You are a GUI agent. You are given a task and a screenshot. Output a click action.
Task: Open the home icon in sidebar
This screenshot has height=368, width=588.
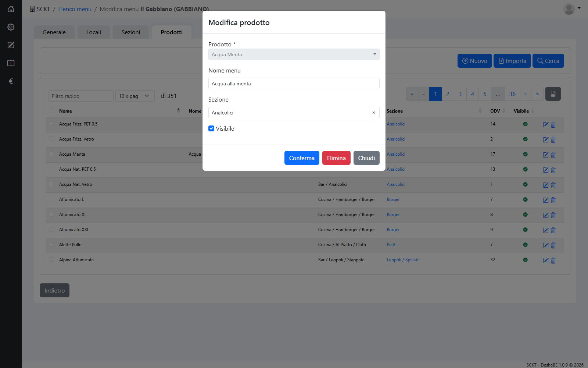(11, 9)
